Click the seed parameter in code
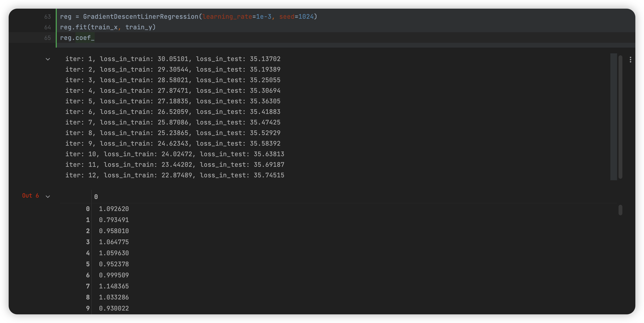The image size is (644, 323). (287, 17)
